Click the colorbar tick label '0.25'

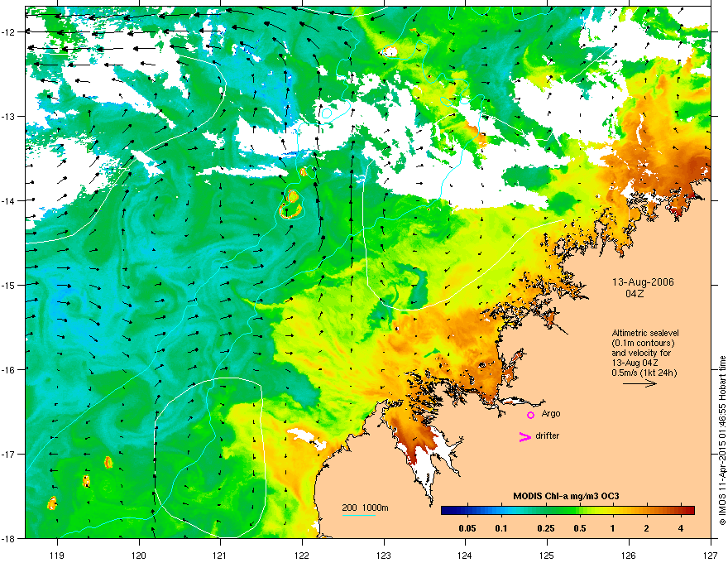tap(546, 528)
